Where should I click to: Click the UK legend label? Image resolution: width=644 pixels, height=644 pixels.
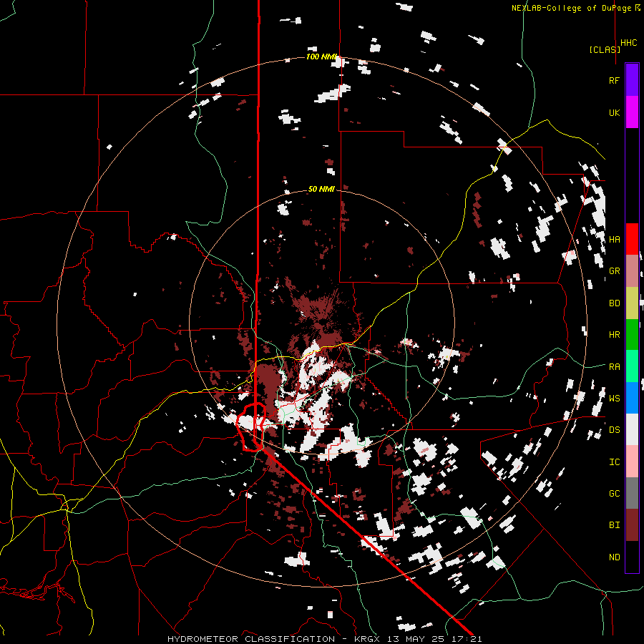click(614, 112)
